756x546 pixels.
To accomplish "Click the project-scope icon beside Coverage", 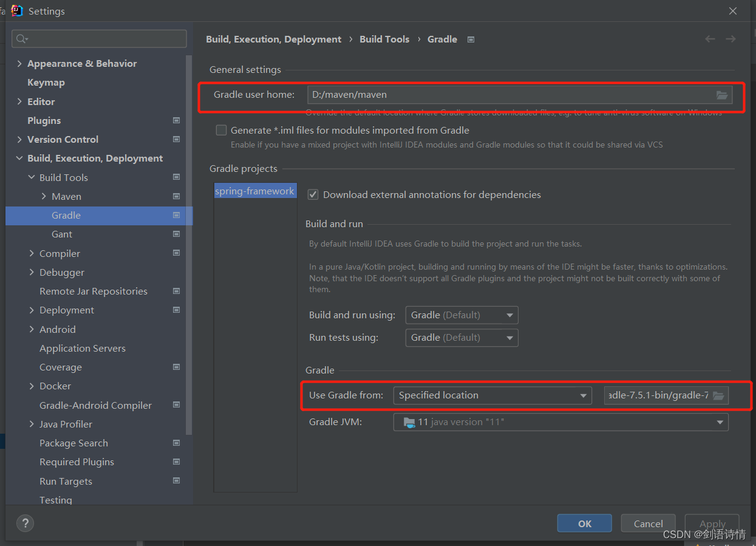I will [x=176, y=367].
